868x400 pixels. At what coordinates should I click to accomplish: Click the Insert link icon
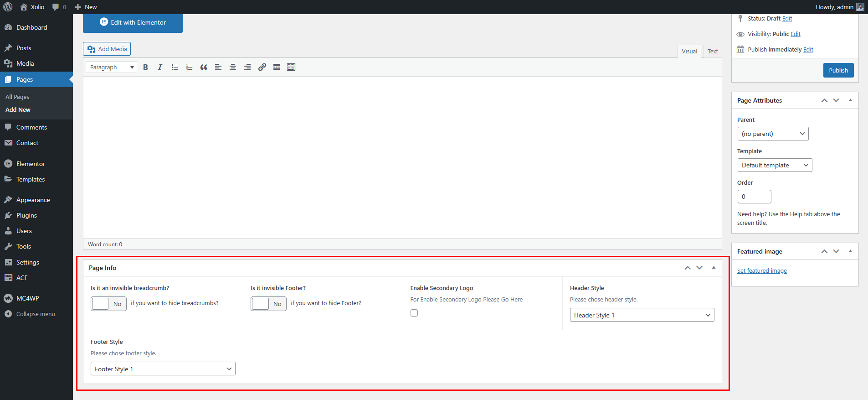tap(262, 68)
